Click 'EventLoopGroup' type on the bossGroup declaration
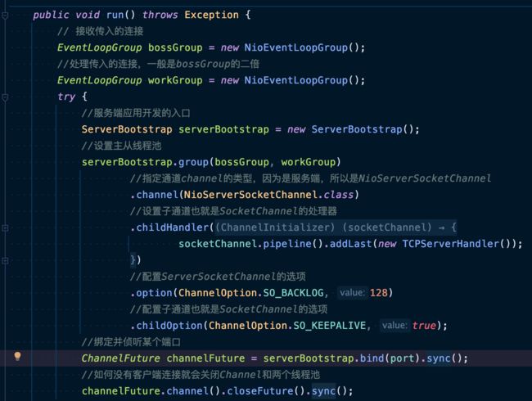The height and width of the screenshot is (401, 532). click(99, 47)
